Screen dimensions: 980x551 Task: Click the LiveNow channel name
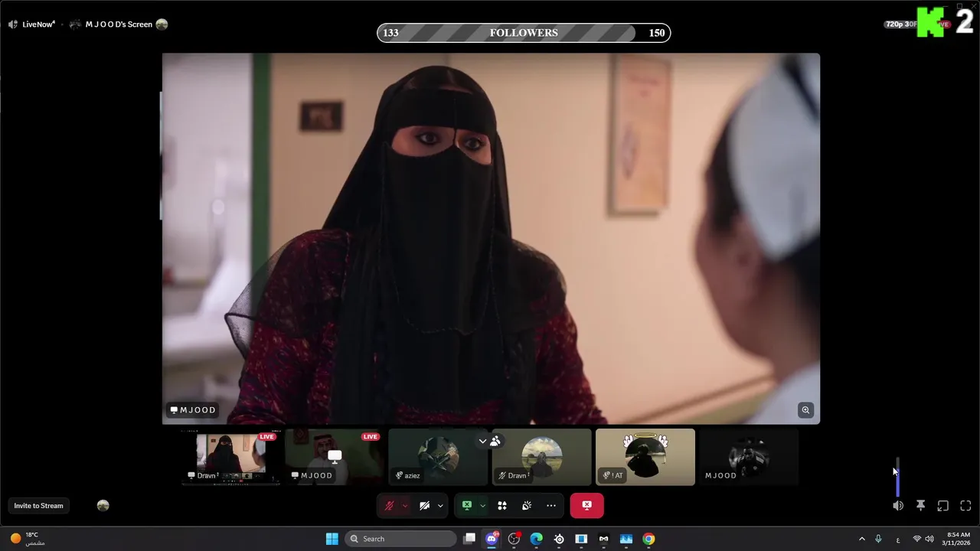38,24
